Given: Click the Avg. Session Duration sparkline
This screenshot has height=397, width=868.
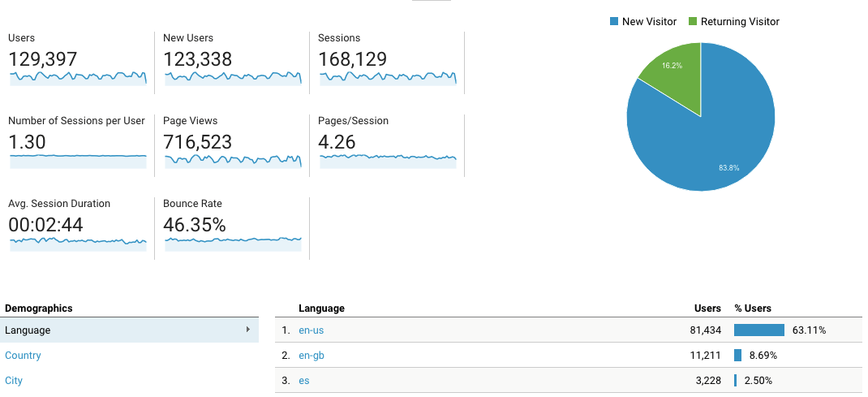Looking at the screenshot, I should click(x=78, y=244).
